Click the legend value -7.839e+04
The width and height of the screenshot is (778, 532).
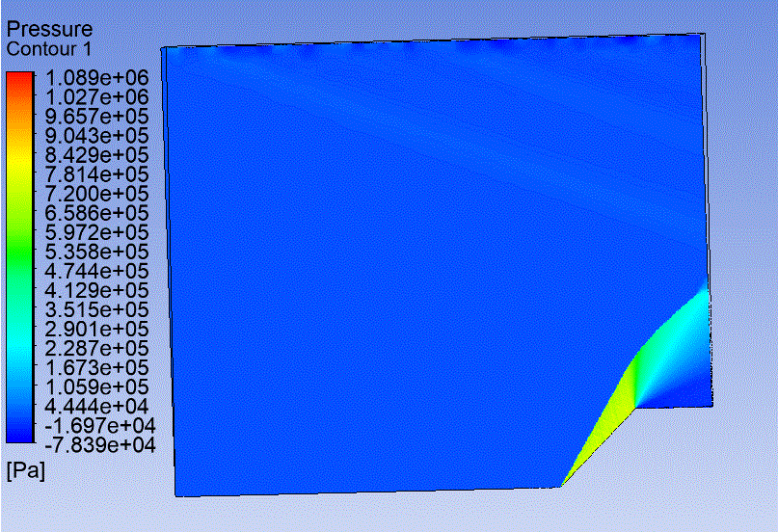pyautogui.click(x=99, y=444)
